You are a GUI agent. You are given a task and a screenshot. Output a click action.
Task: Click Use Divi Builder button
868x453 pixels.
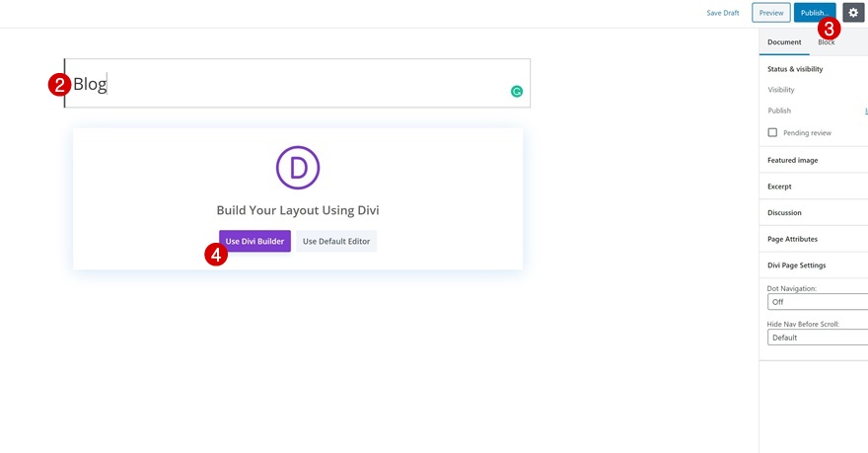pyautogui.click(x=254, y=241)
